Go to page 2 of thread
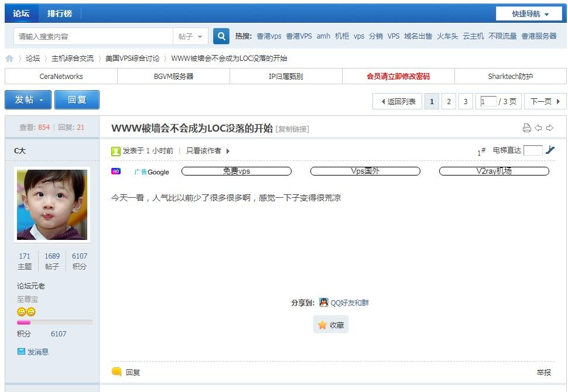 (x=449, y=101)
